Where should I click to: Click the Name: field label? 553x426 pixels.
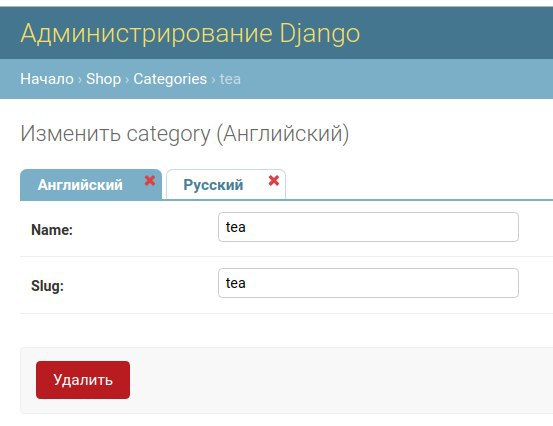[x=52, y=230]
